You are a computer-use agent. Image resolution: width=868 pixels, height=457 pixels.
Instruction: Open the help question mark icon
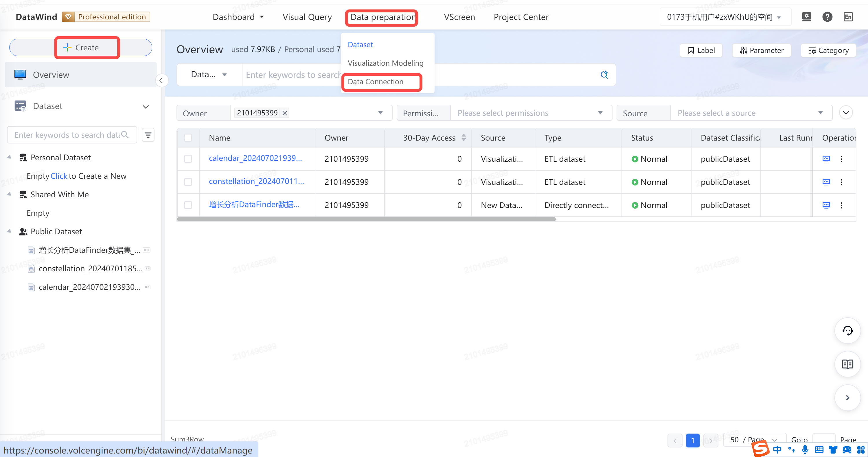827,16
